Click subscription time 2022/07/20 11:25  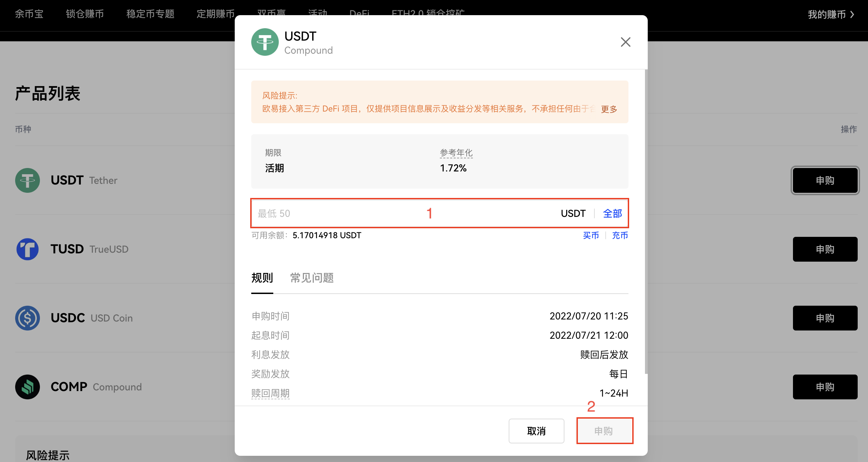pos(589,316)
